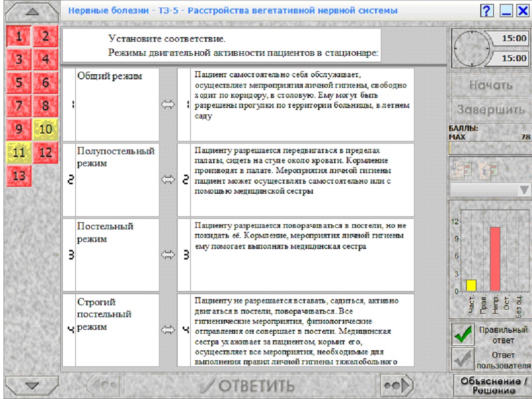The height and width of the screenshot is (399, 532).
Task: Click the Начать button
Action: point(491,85)
